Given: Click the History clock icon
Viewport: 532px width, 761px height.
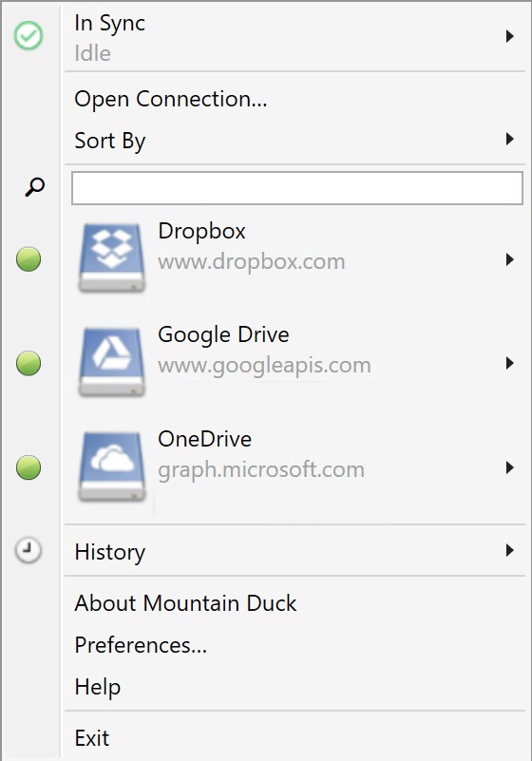Looking at the screenshot, I should 28,550.
